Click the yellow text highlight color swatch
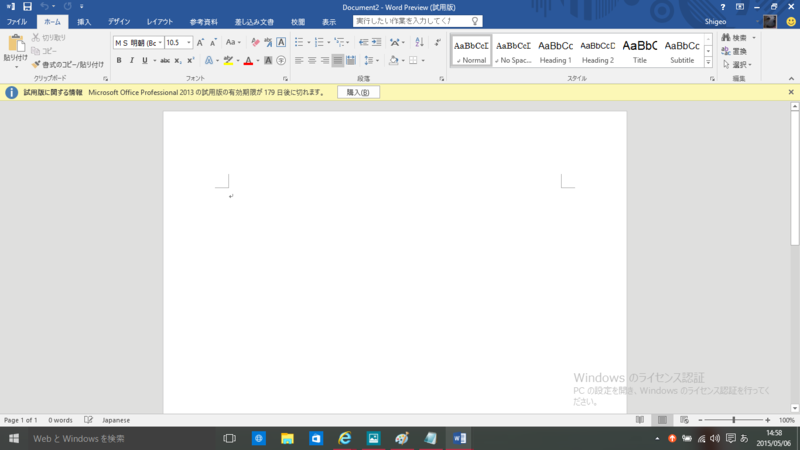The width and height of the screenshot is (800, 450). pyautogui.click(x=229, y=61)
